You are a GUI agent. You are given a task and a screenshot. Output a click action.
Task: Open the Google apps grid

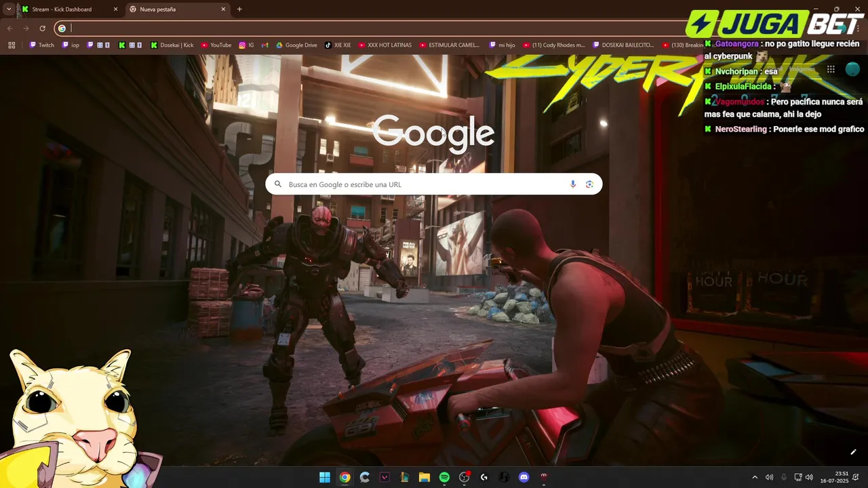pos(831,69)
